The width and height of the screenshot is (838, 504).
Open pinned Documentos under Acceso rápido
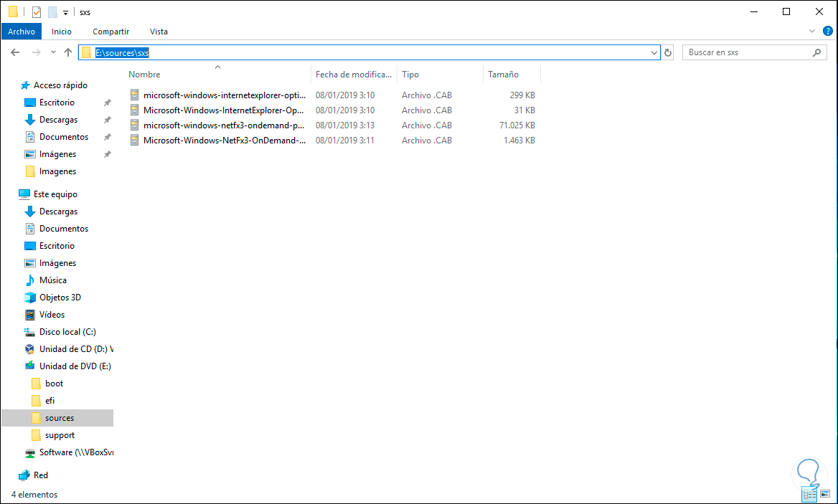64,137
